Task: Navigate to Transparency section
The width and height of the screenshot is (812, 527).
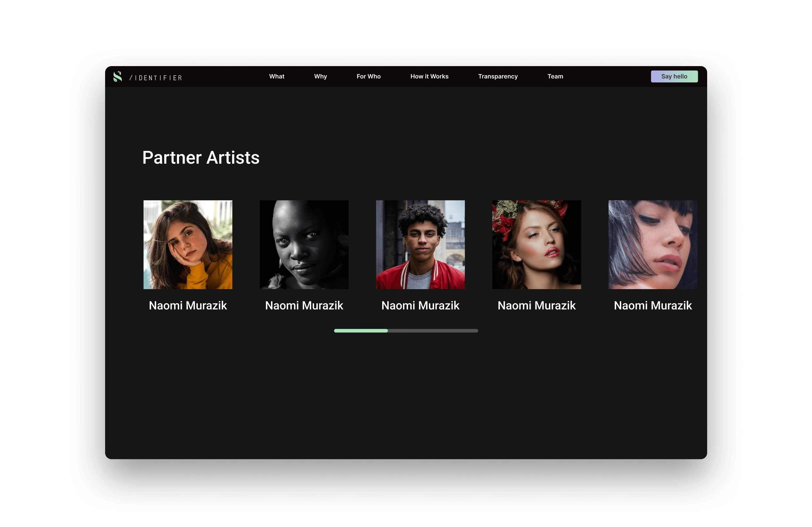Action: click(498, 76)
